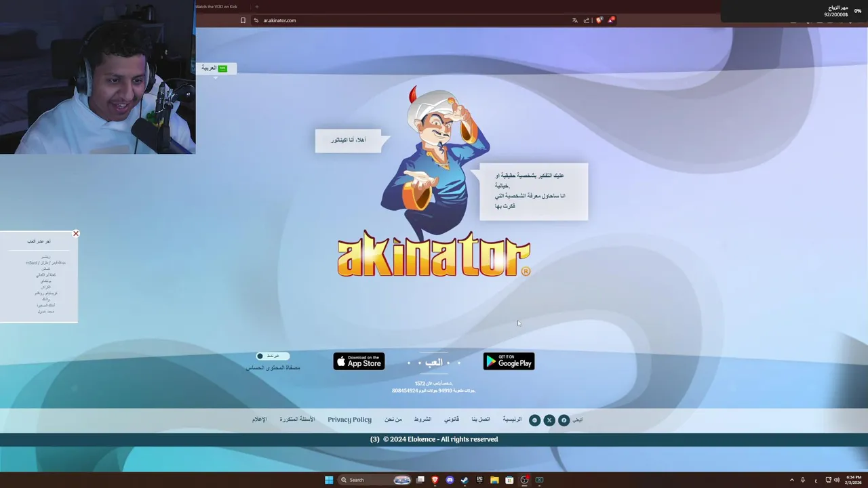This screenshot has width=868, height=488.
Task: Open the الرئيسية home footer link
Action: pyautogui.click(x=512, y=420)
